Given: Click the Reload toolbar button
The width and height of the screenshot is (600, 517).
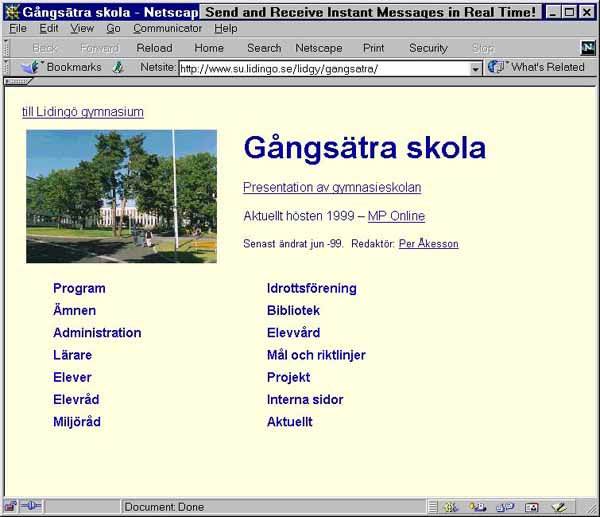Looking at the screenshot, I should [154, 48].
